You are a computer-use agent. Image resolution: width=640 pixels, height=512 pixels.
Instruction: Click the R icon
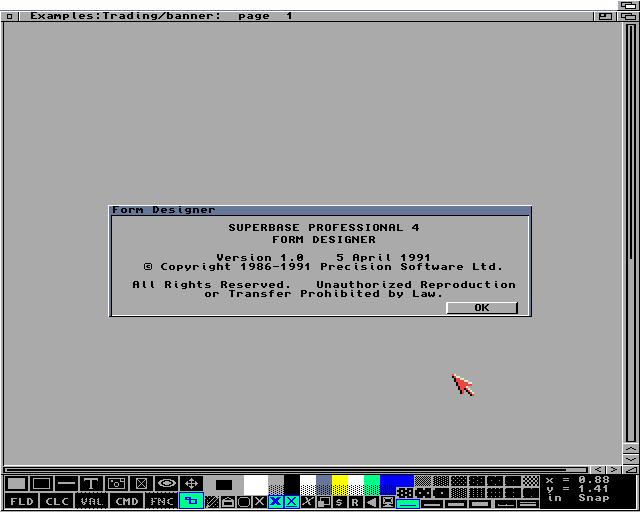(356, 502)
